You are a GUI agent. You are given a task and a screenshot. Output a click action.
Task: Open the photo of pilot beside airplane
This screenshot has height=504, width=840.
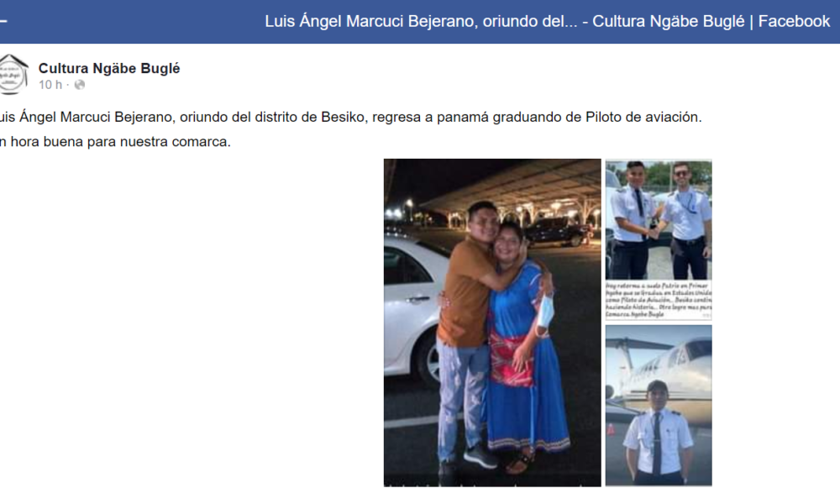pos(659,406)
